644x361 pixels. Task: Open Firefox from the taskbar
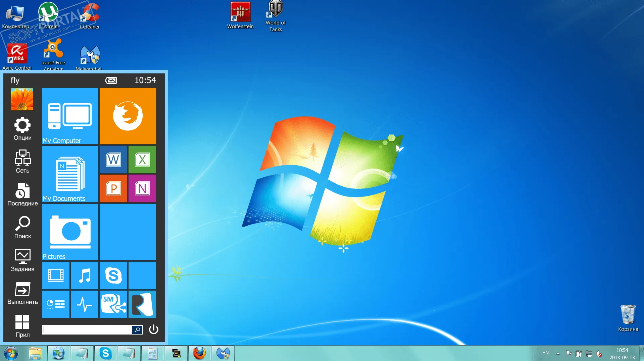200,353
